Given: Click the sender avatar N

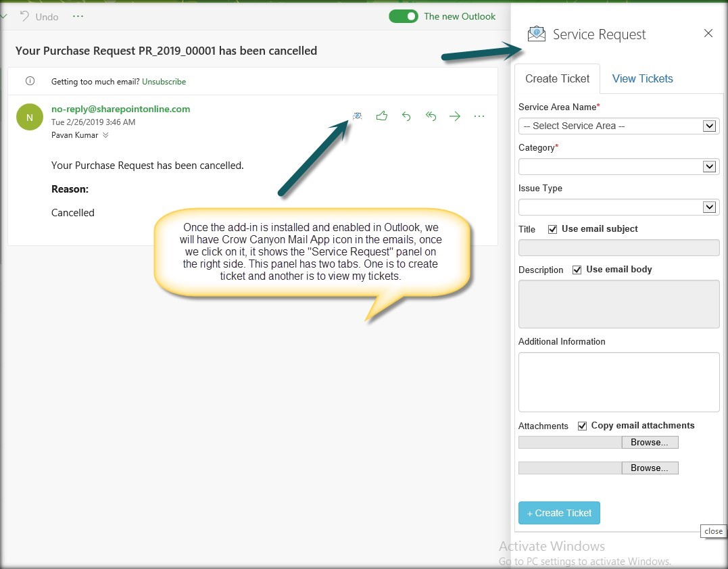Looking at the screenshot, I should (x=30, y=117).
